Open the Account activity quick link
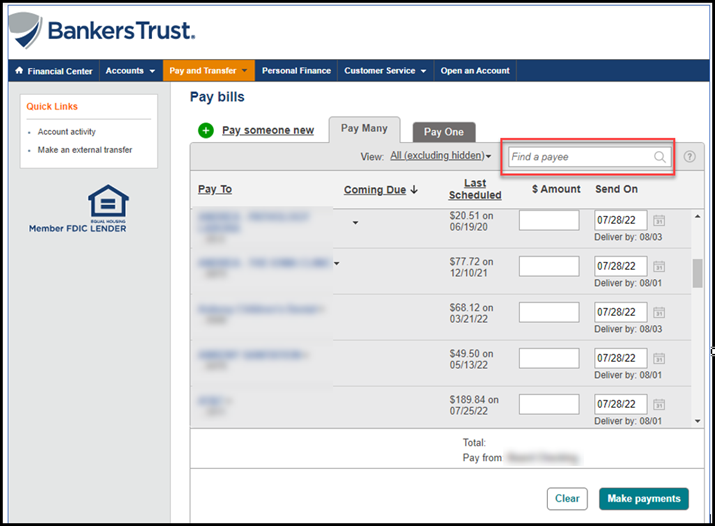This screenshot has height=526, width=715. [67, 132]
